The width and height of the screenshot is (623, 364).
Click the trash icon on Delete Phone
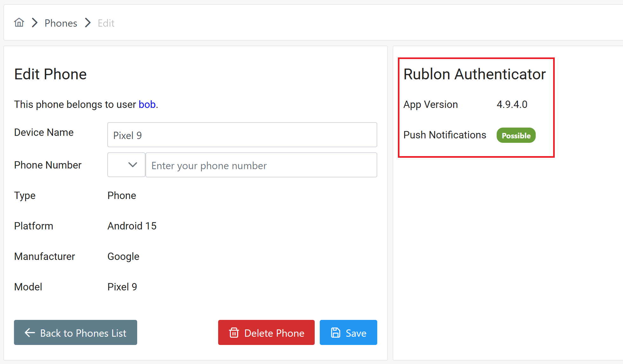(234, 333)
